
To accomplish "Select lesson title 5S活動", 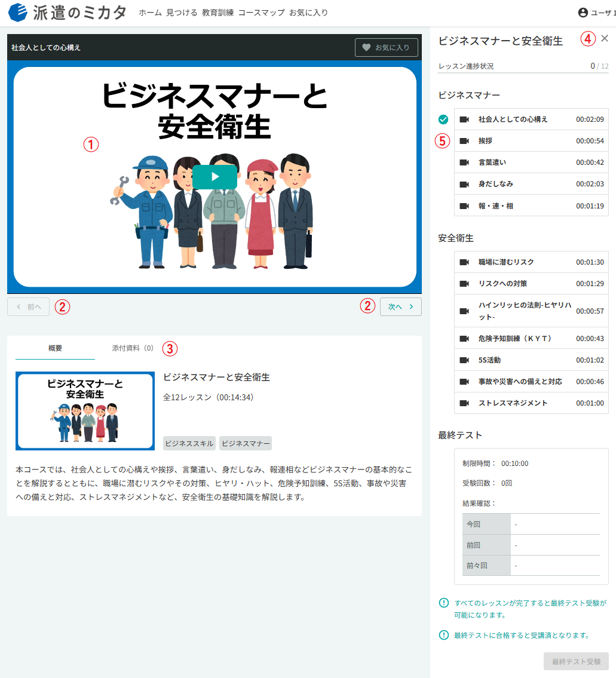I will pyautogui.click(x=490, y=360).
